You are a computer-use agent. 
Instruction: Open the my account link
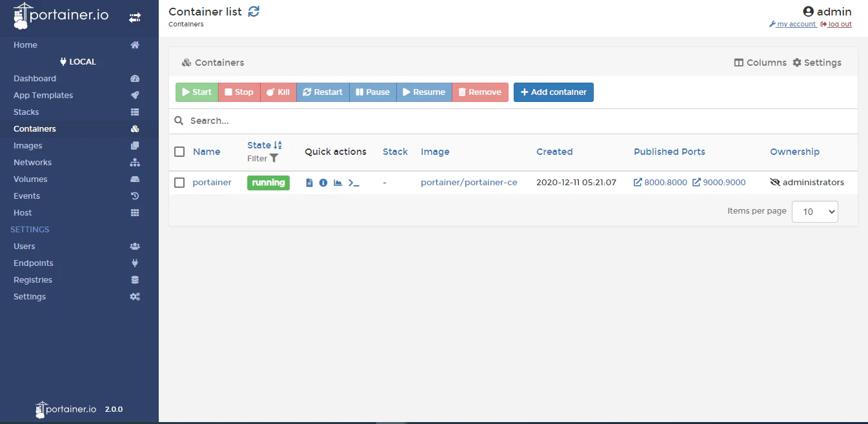tap(793, 25)
